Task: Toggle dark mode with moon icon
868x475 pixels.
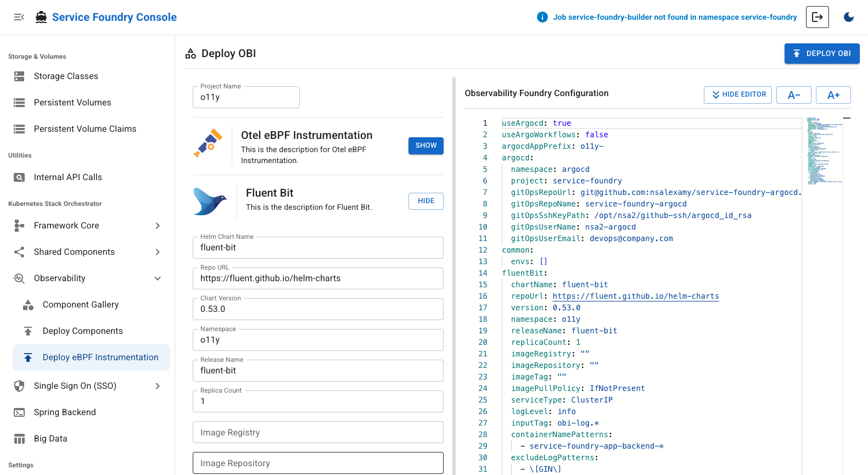Action: click(x=849, y=17)
